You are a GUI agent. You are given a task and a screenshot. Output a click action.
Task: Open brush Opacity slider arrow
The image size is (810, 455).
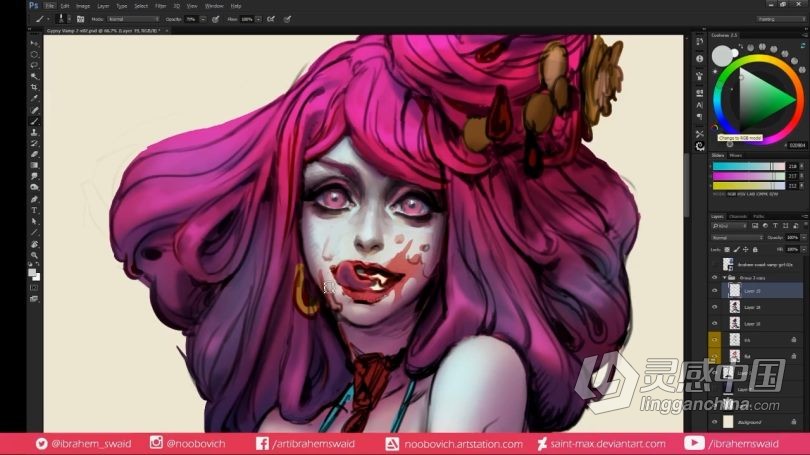(x=203, y=19)
